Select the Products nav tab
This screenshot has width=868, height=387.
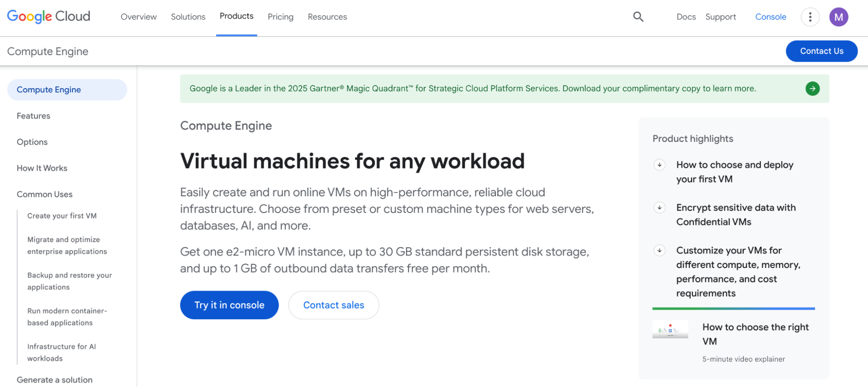pos(236,16)
